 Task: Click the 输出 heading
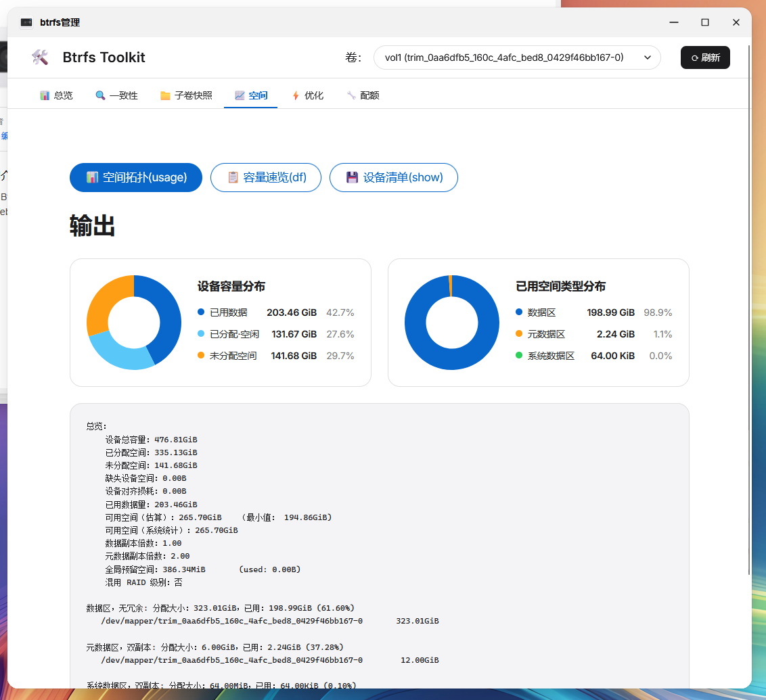click(92, 226)
